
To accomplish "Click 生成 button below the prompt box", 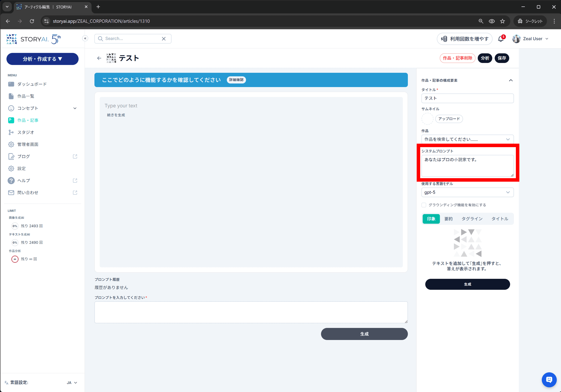I will [364, 334].
